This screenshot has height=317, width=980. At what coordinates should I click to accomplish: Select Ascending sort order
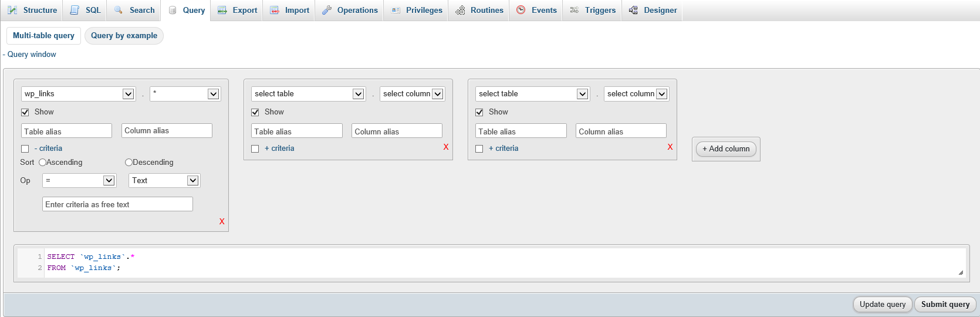(42, 162)
